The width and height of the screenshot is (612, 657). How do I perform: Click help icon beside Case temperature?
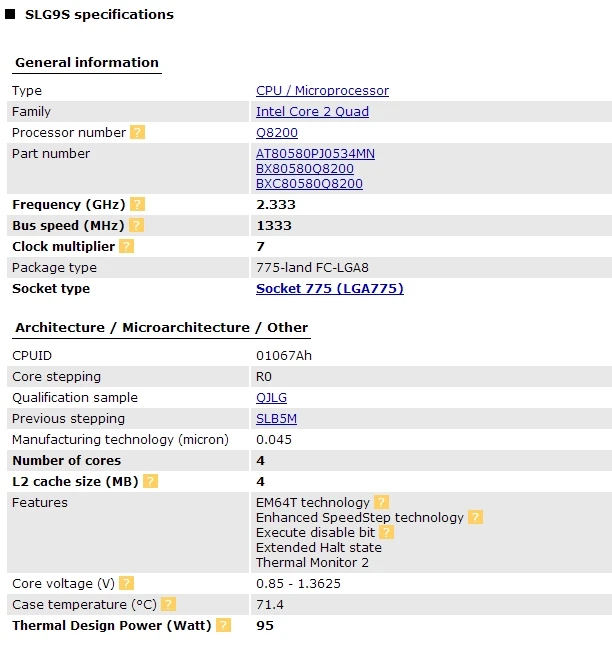(168, 604)
